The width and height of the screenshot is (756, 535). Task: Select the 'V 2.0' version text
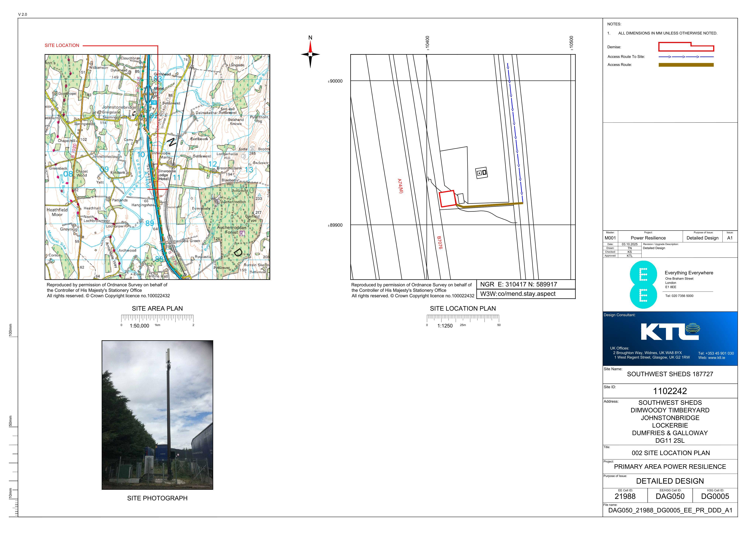[23, 15]
